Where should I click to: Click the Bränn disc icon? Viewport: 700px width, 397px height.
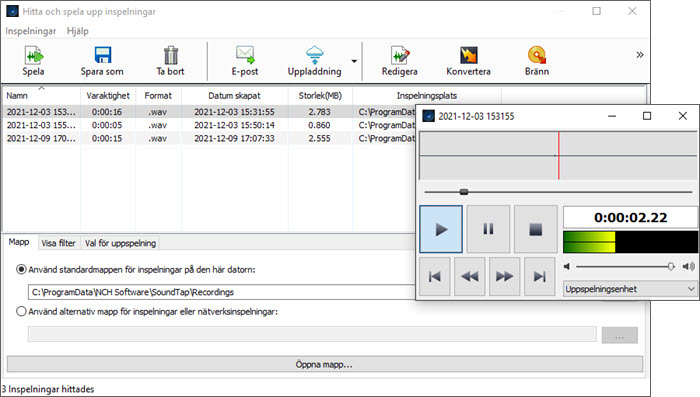tap(537, 55)
